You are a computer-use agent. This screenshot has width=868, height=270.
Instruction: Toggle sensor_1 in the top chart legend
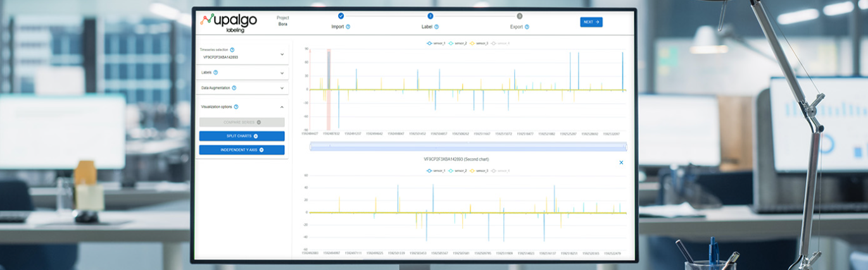pos(436,43)
